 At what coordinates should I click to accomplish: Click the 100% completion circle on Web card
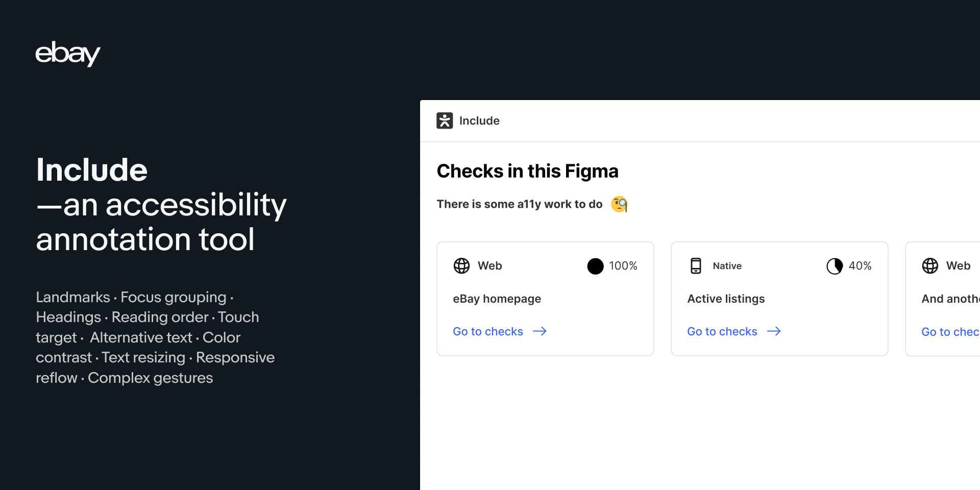pos(595,266)
